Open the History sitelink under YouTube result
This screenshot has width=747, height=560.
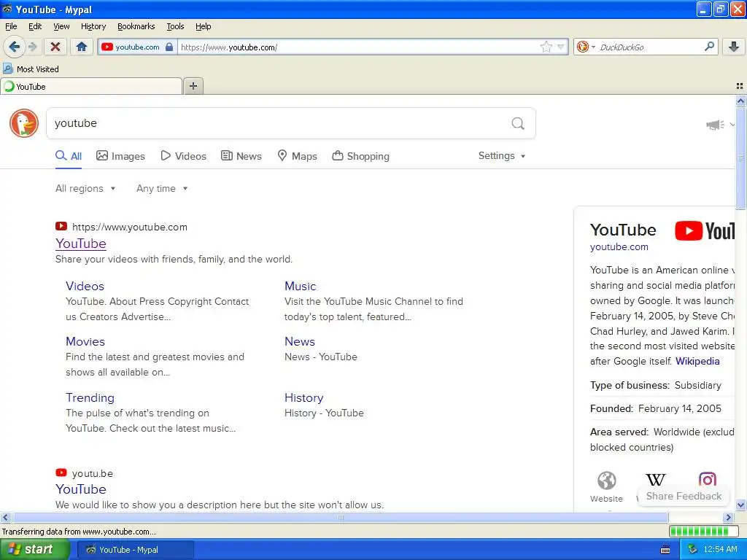coord(304,397)
